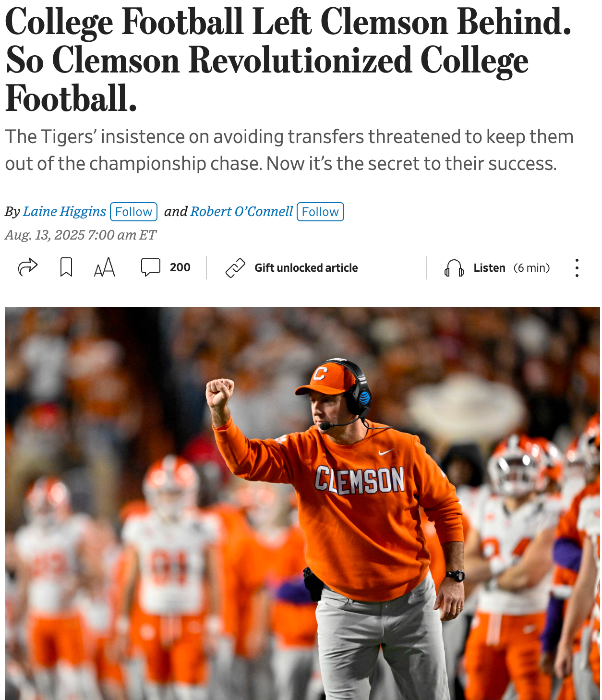Open Laine Higgins author page
Image resolution: width=602 pixels, height=700 pixels.
64,211
